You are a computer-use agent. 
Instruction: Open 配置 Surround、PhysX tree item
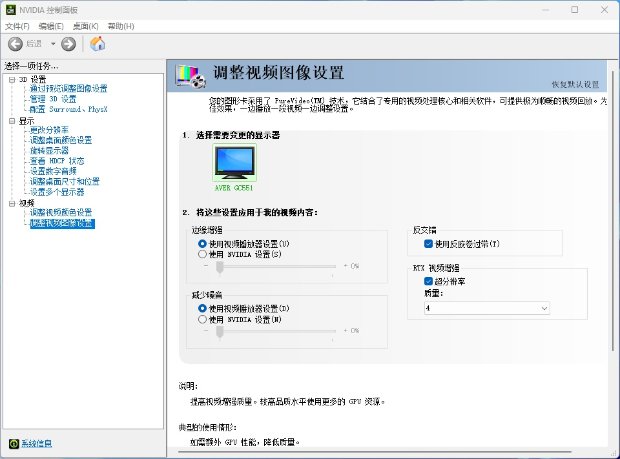click(x=68, y=109)
